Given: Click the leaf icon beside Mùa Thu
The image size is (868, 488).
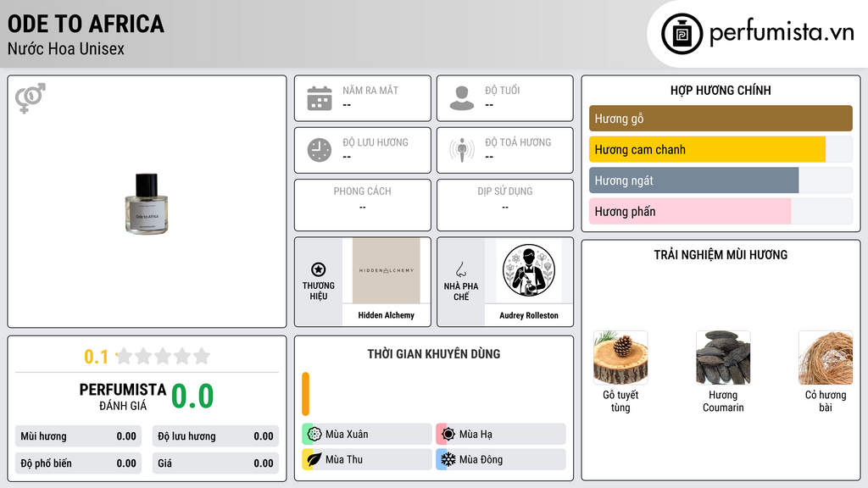Looking at the screenshot, I should tap(314, 459).
